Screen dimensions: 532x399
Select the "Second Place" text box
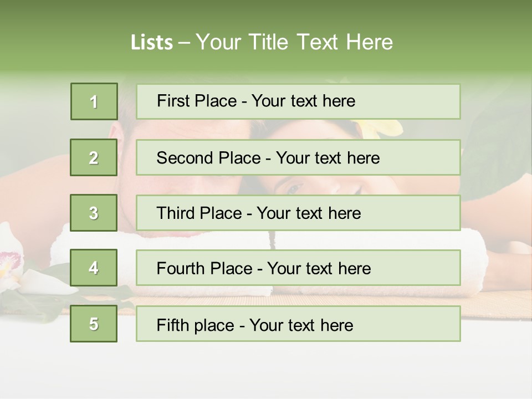(298, 157)
